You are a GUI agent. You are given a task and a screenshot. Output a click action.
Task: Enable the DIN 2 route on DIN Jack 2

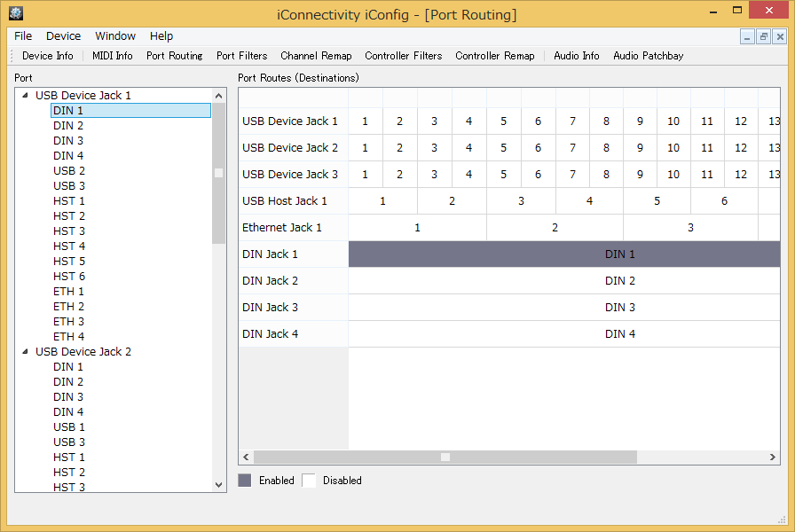(x=564, y=281)
